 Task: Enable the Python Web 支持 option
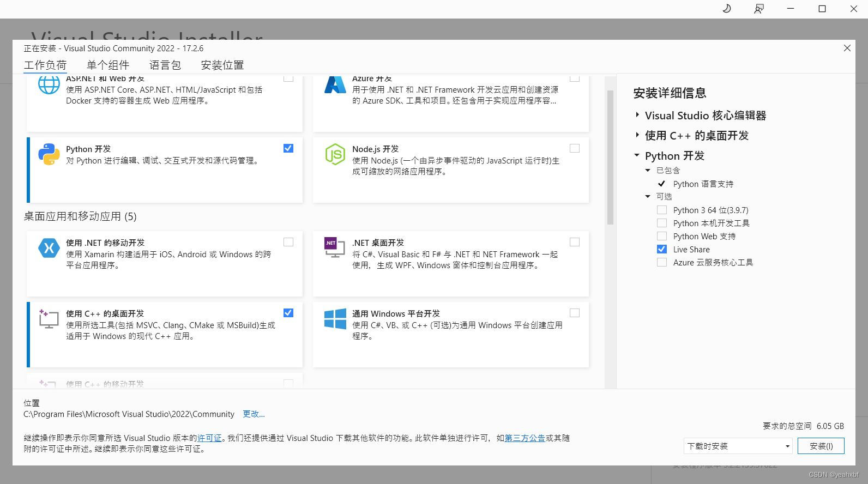point(662,236)
